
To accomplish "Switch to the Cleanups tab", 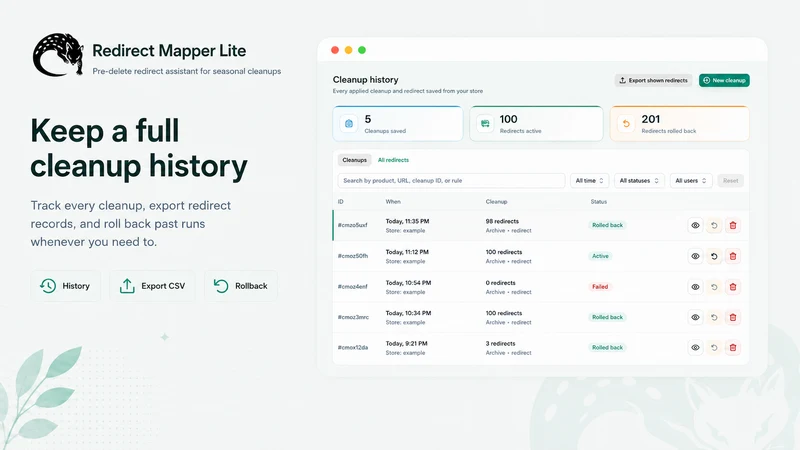I will (355, 160).
